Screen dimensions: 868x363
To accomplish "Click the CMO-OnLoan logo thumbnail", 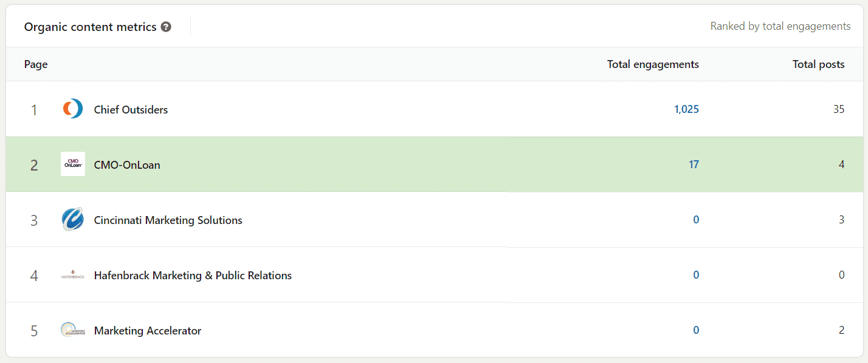I will (x=73, y=164).
